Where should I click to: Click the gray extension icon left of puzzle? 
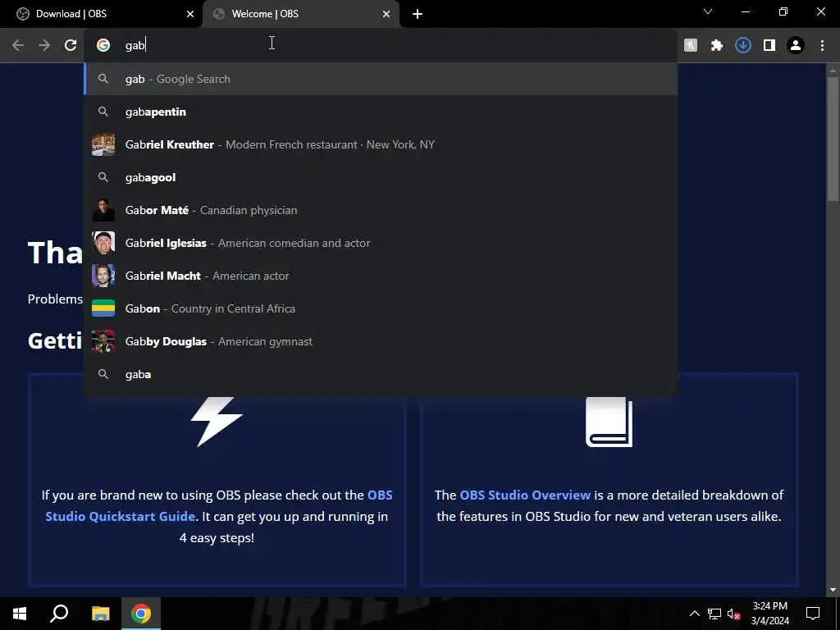[x=691, y=45]
